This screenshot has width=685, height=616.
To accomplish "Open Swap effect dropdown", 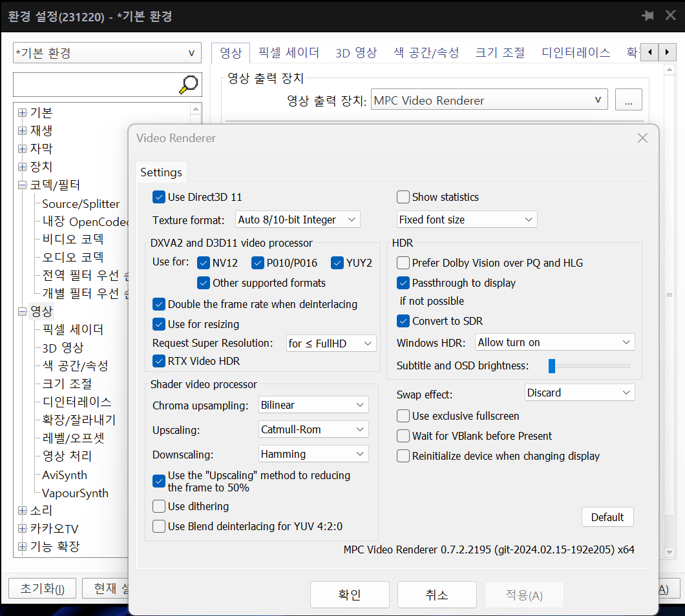I will pos(580,393).
